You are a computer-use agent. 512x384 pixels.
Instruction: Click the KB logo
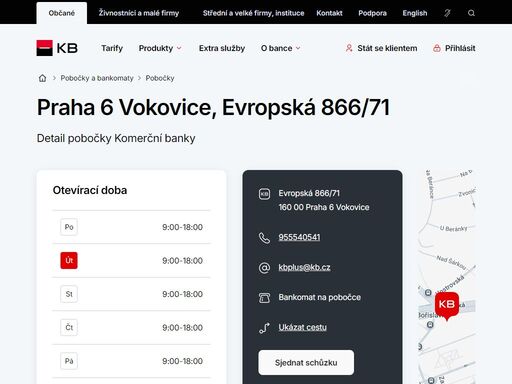click(x=57, y=48)
